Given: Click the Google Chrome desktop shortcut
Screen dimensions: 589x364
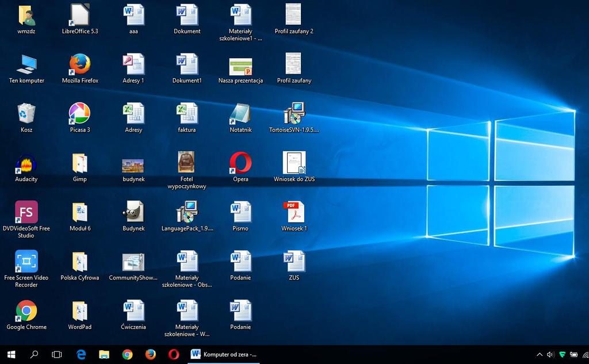Looking at the screenshot, I should [26, 311].
